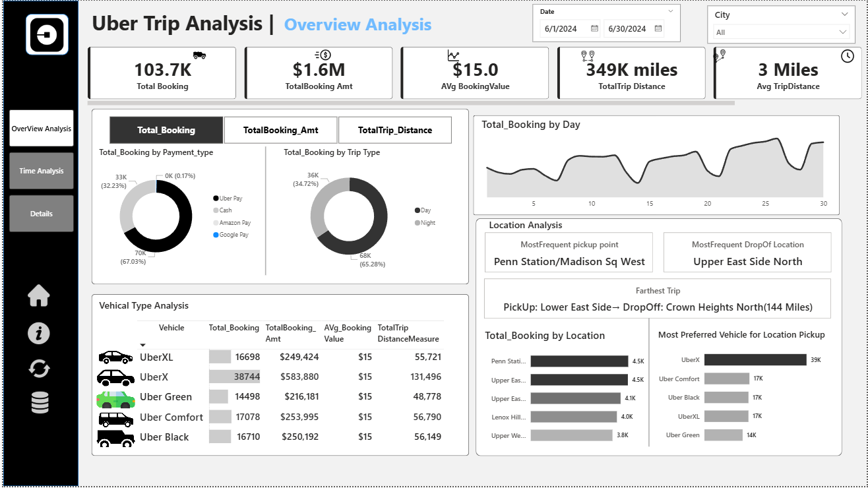
Task: Open calendar picker for end date 6/30/2024
Action: coord(658,28)
